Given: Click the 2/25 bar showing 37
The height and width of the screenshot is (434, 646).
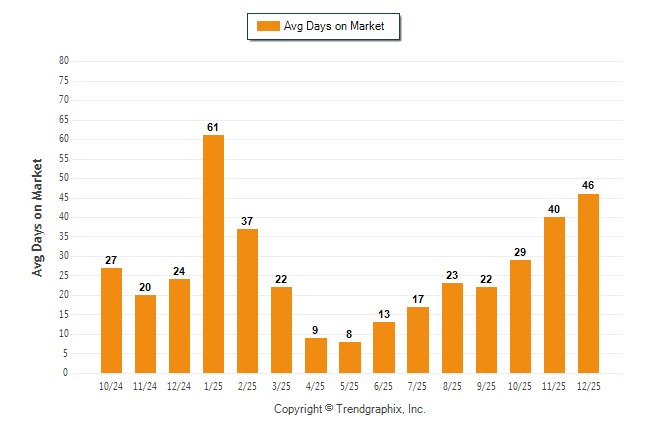Looking at the screenshot, I should [247, 301].
